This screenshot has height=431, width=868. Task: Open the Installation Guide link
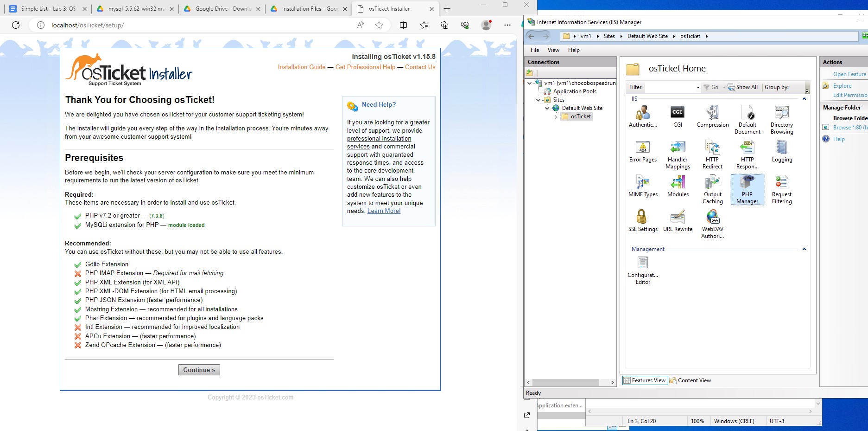[302, 67]
